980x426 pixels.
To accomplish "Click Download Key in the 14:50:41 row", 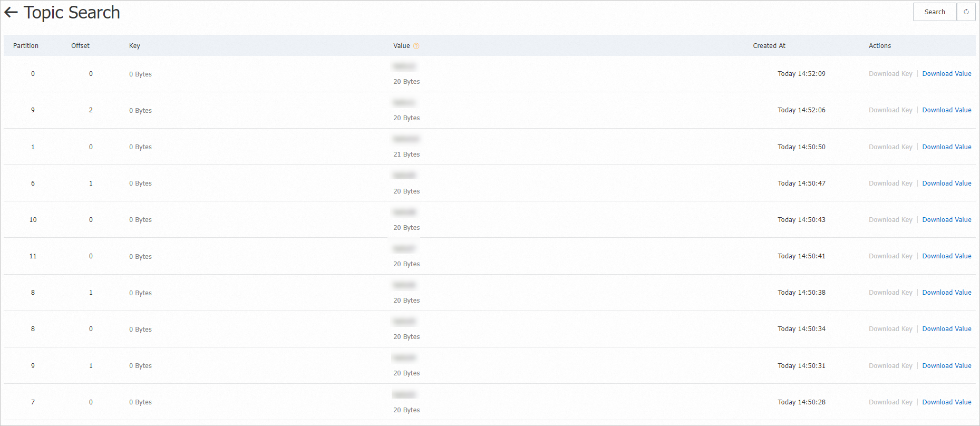I will 890,256.
